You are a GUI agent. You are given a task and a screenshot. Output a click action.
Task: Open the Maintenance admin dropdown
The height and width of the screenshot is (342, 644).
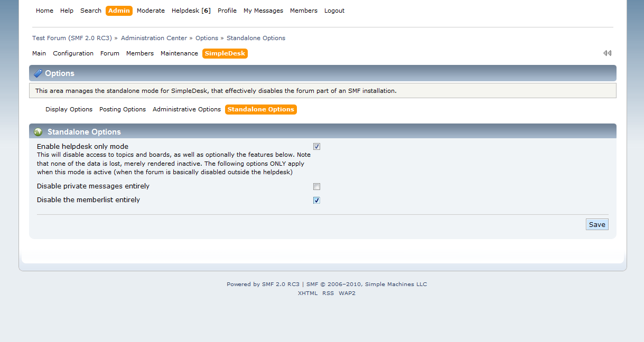[179, 53]
